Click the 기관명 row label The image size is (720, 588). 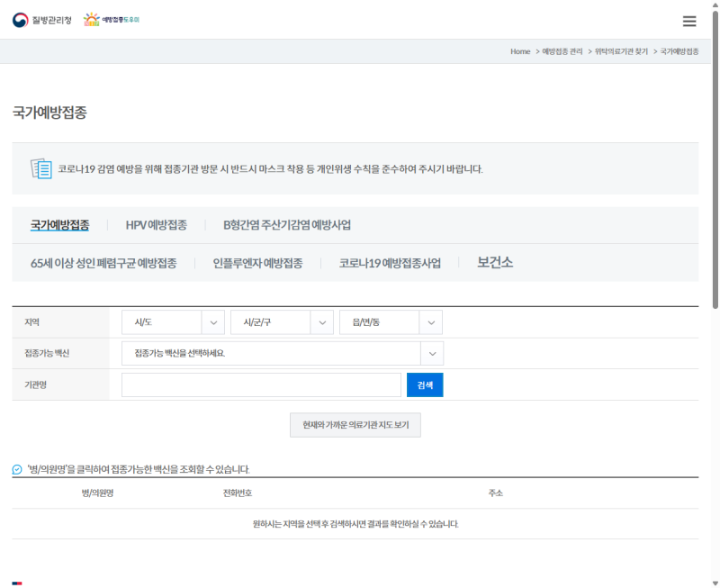point(35,385)
